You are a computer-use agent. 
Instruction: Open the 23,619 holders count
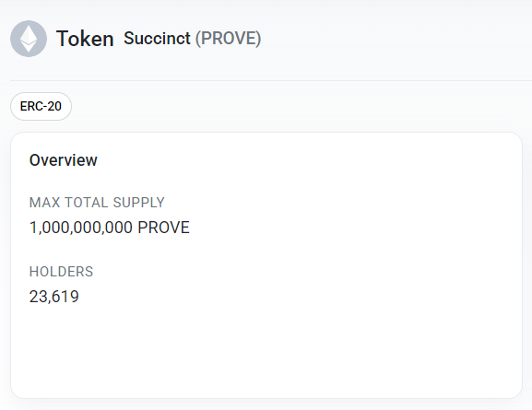[x=54, y=297]
